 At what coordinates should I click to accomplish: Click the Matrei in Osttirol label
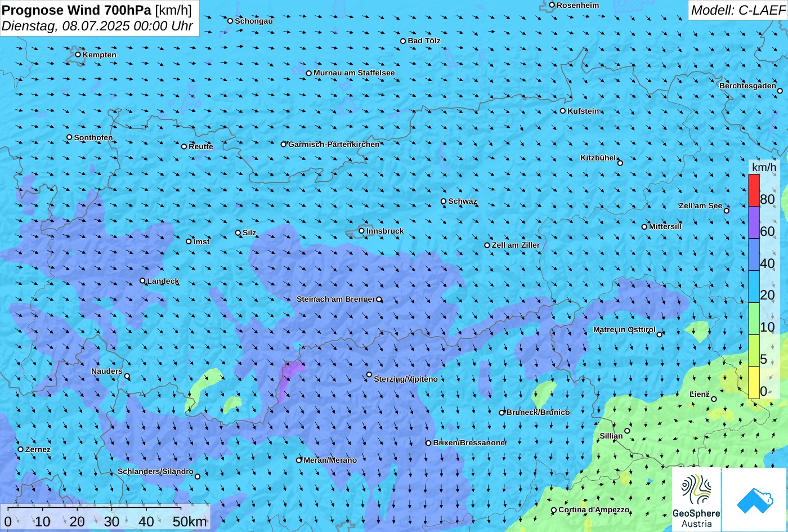624,329
